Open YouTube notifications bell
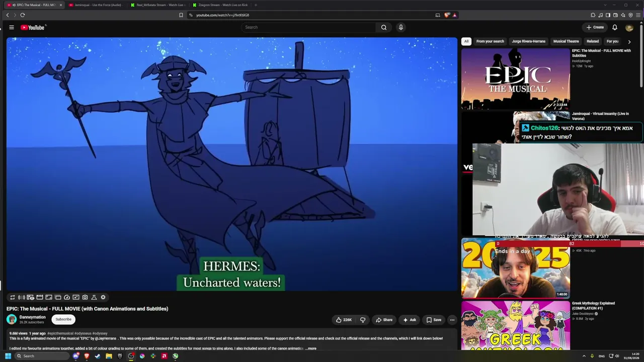644x362 pixels. [x=615, y=27]
